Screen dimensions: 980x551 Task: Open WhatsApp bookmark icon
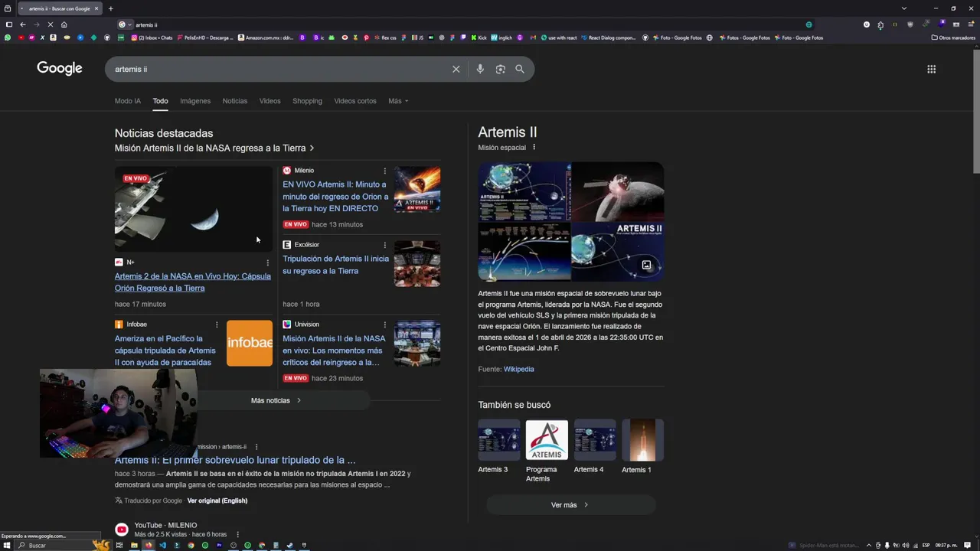click(8, 37)
